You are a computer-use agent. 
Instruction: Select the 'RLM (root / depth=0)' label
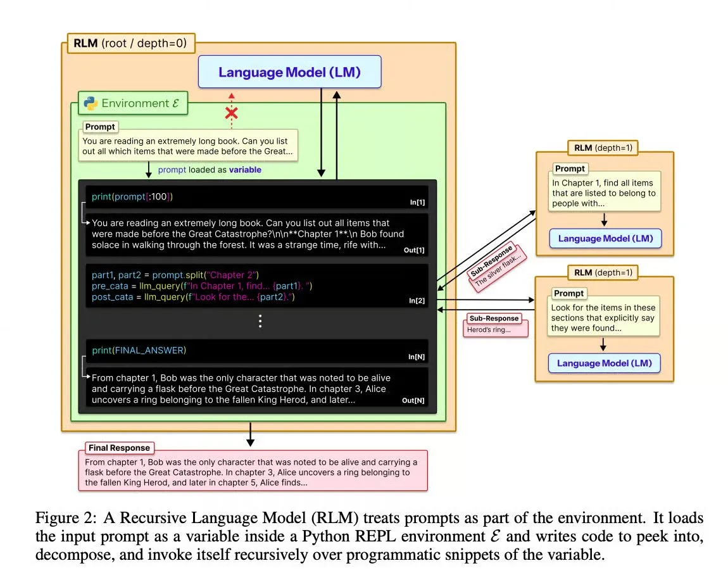[x=131, y=43]
